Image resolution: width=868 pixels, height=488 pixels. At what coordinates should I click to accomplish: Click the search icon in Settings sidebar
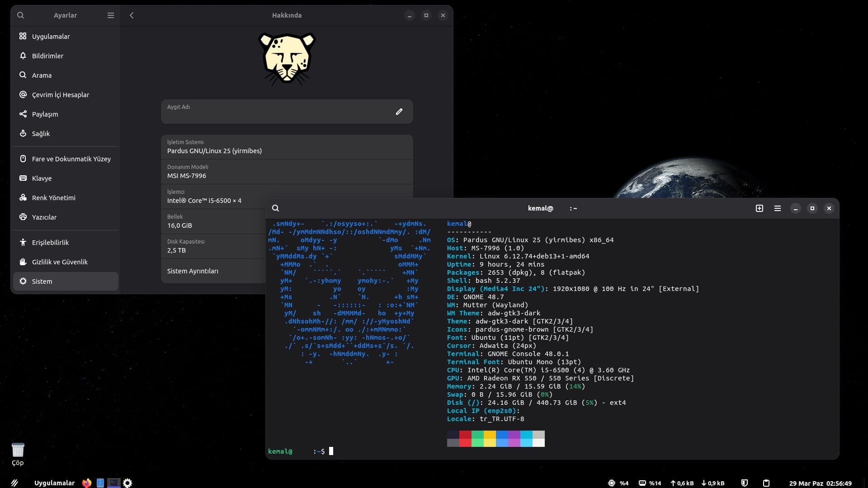pyautogui.click(x=20, y=15)
